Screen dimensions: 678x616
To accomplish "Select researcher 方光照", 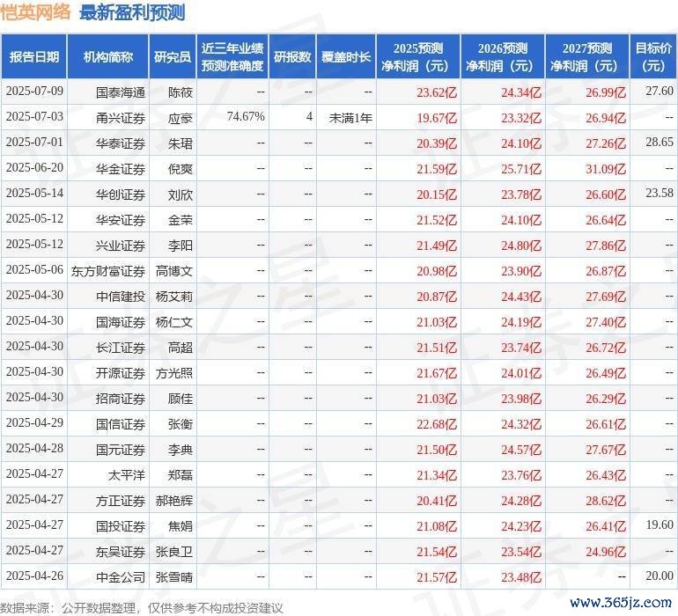I will (173, 372).
